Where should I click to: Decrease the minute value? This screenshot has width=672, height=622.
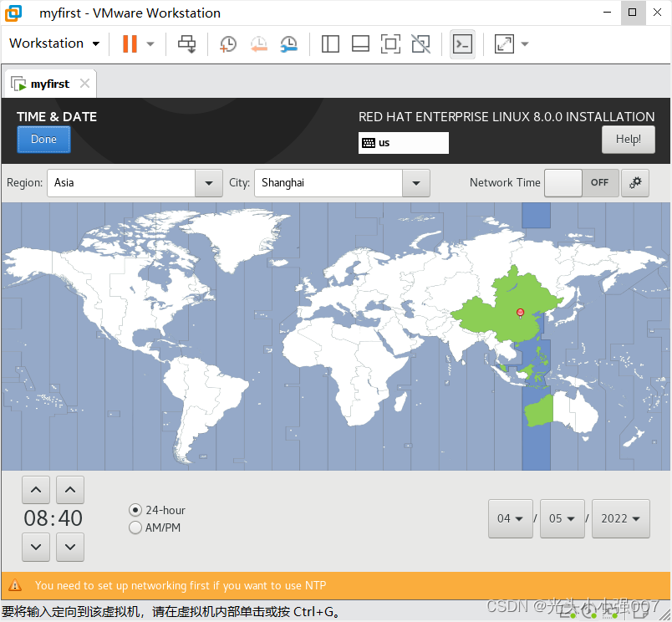pos(70,547)
